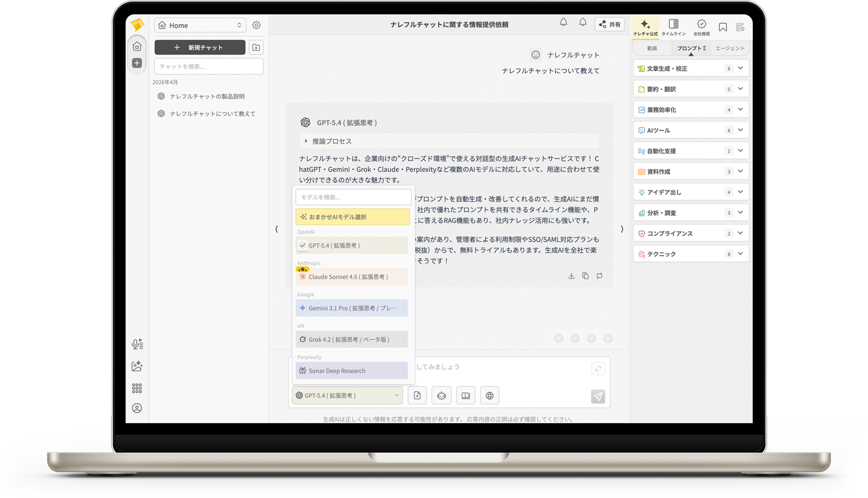868x498 pixels.
Task: Expand the 推論プロセス disclosure
Action: pos(449,141)
